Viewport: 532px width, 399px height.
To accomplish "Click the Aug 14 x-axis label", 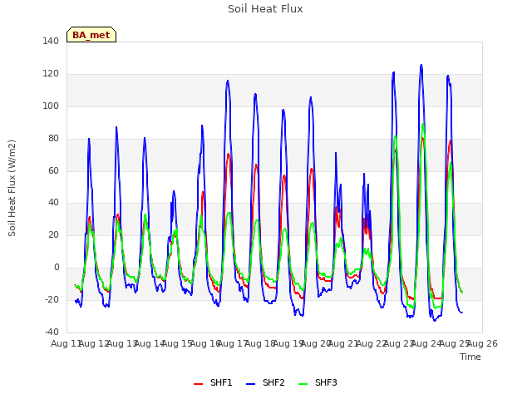I will coord(150,343).
